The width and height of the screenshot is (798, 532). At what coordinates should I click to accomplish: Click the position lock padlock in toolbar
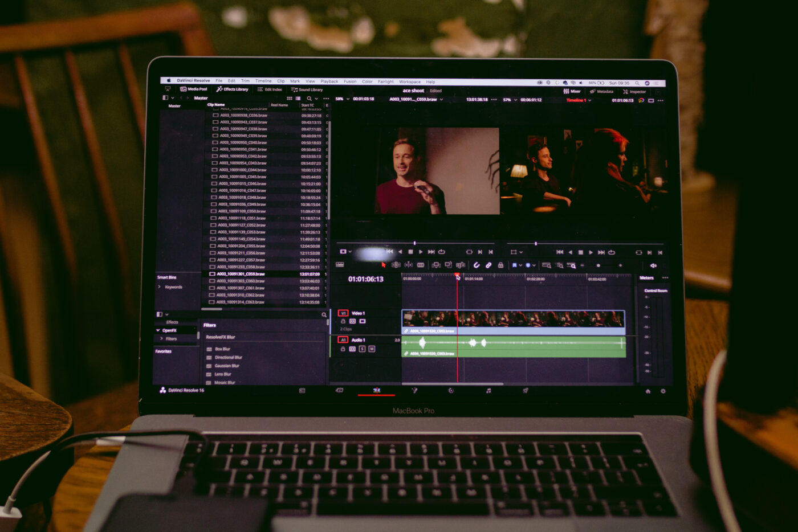[x=500, y=265]
